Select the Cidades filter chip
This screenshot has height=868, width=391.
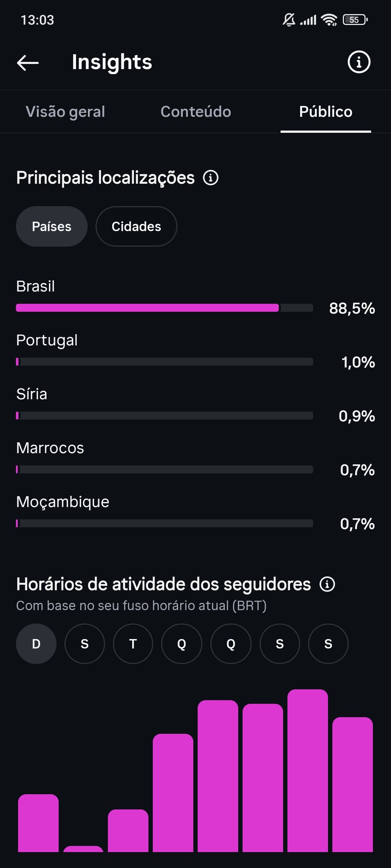click(136, 226)
